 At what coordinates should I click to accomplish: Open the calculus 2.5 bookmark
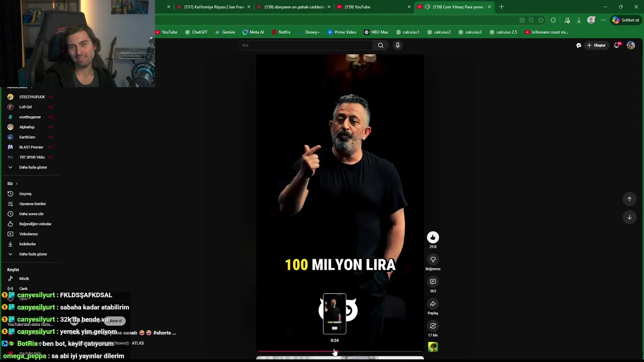pos(503,32)
